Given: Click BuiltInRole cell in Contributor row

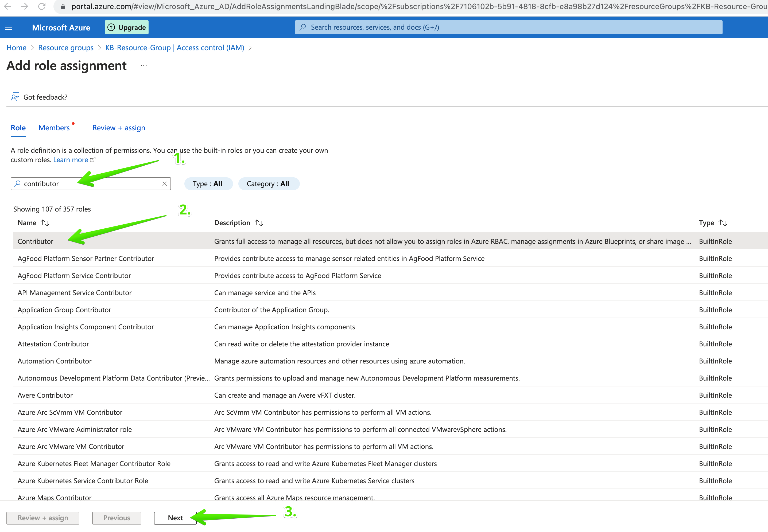Looking at the screenshot, I should pyautogui.click(x=715, y=241).
